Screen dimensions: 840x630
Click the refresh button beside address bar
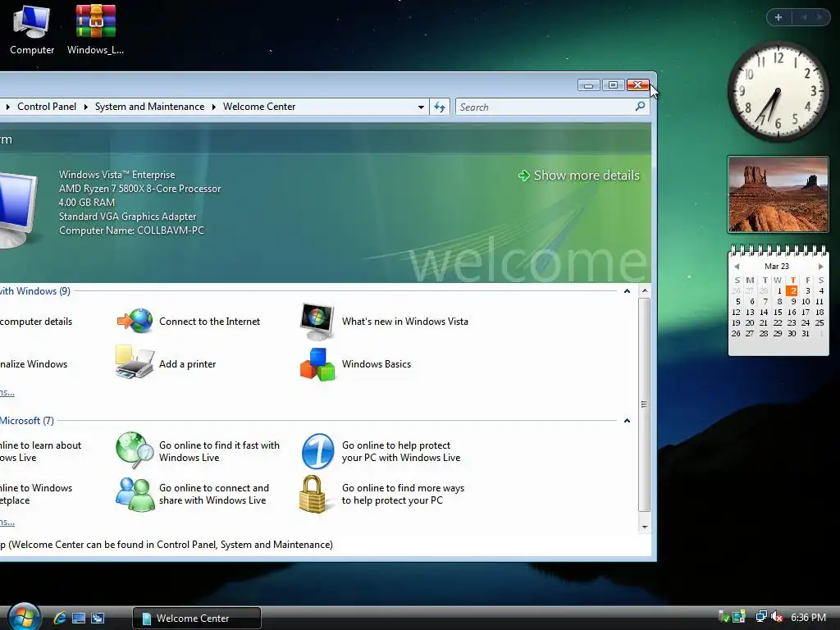tap(440, 107)
